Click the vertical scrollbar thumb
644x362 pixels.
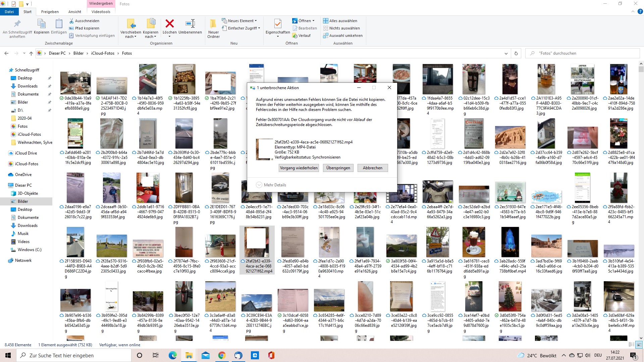(x=641, y=69)
